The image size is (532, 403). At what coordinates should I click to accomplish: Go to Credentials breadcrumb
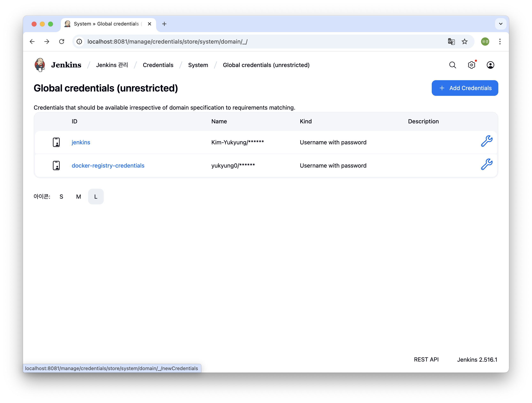coord(158,65)
